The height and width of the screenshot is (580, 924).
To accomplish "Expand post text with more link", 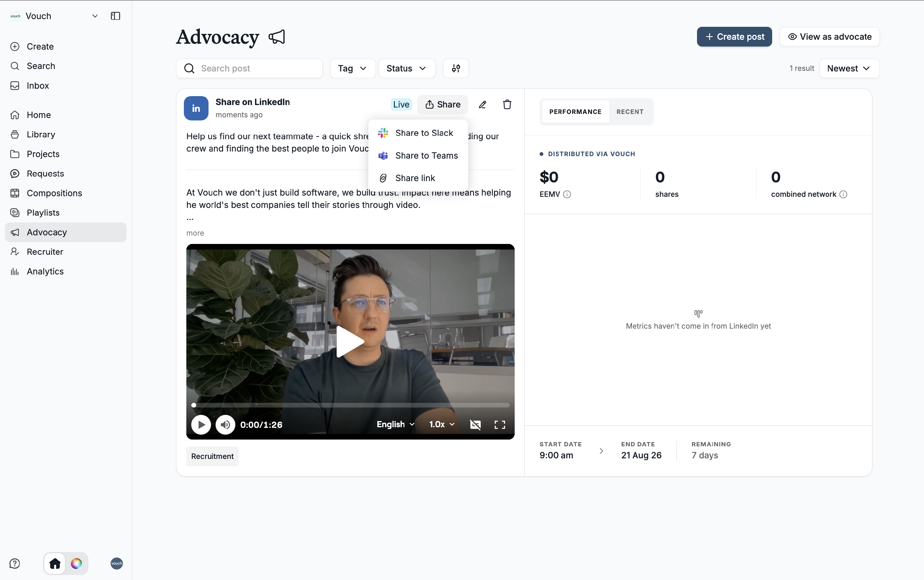I will point(195,233).
